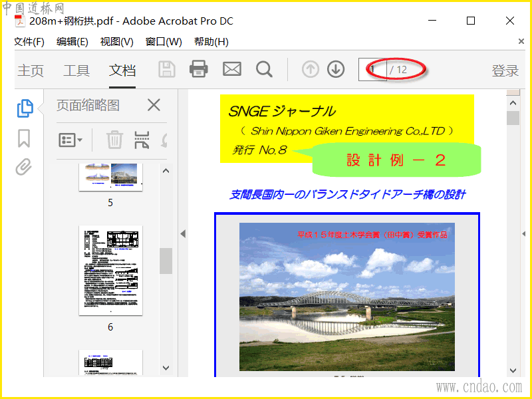Click the 'SNGE ジャーナル' title text
Screen dimensions: 532x399
pyautogui.click(x=281, y=111)
